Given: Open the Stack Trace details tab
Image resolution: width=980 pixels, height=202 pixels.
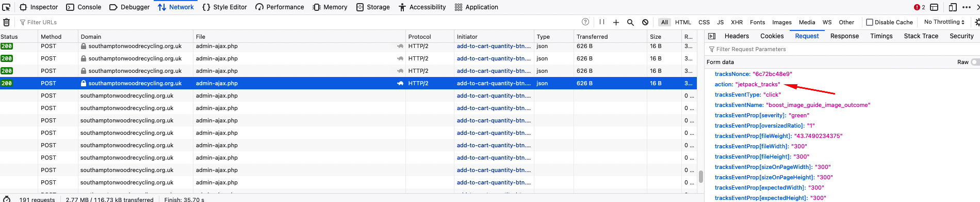Looking at the screenshot, I should click(921, 36).
